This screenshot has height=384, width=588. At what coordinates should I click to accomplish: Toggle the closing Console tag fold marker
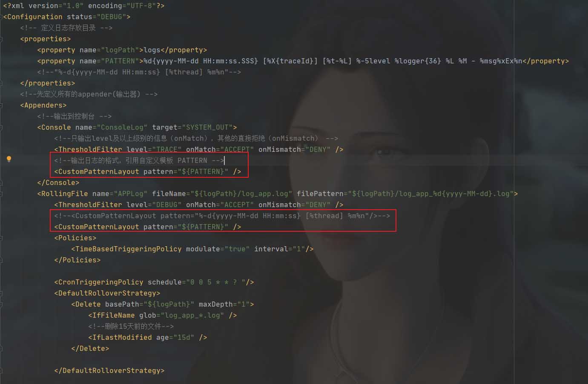click(2, 182)
